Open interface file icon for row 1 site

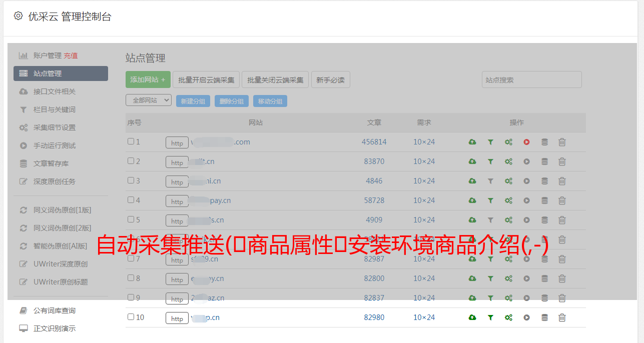[472, 142]
